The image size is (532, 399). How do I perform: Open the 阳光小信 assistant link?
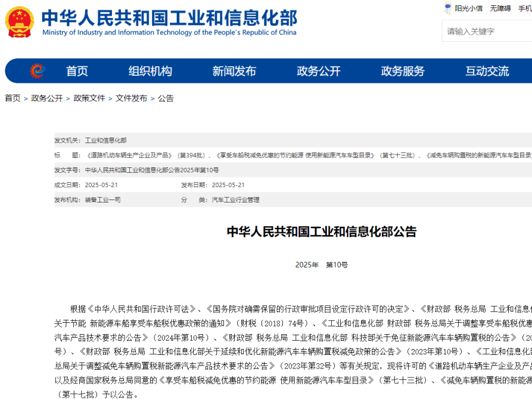click(x=468, y=8)
